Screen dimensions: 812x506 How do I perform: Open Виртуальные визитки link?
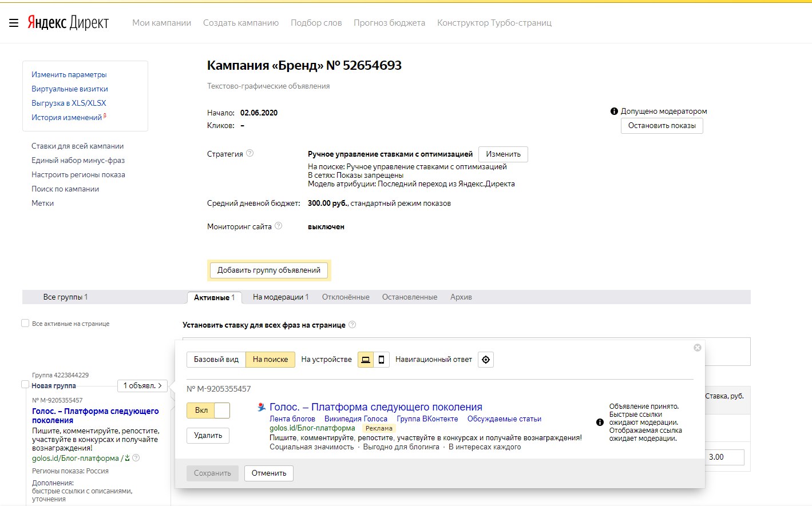[x=70, y=89]
